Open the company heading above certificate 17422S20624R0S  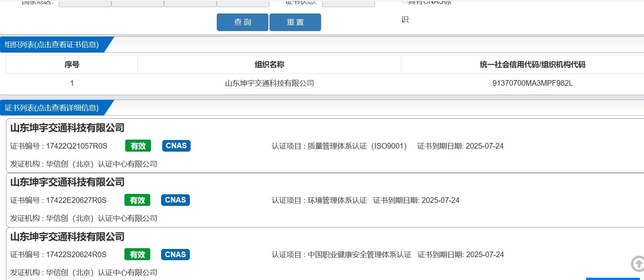[67, 237]
